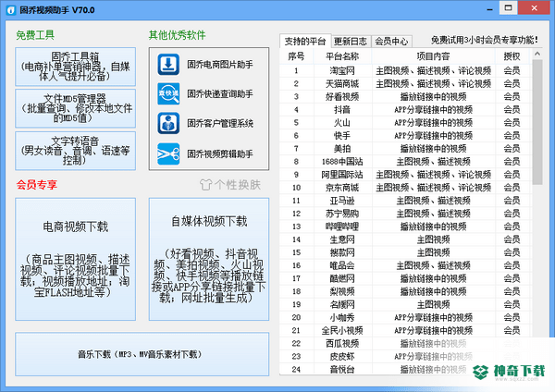Click the app logo in title bar
This screenshot has width=555, height=392.
11,10
